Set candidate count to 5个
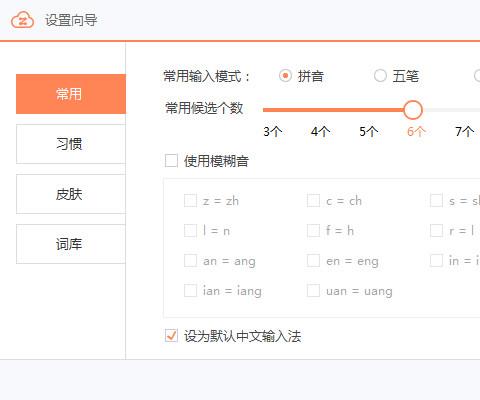 point(369,132)
